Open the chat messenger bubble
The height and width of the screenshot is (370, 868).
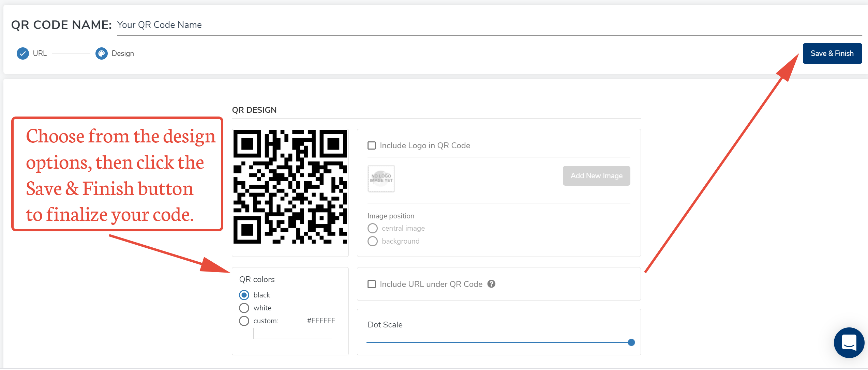point(849,343)
